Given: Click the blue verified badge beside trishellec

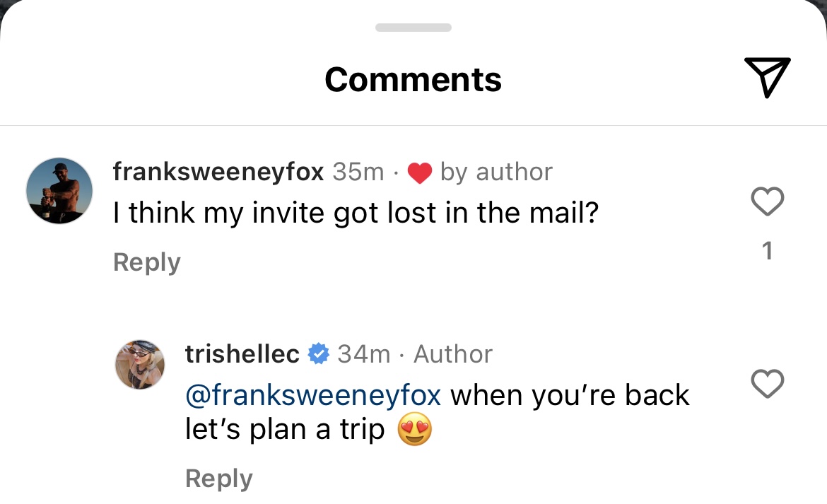Looking at the screenshot, I should pos(319,353).
